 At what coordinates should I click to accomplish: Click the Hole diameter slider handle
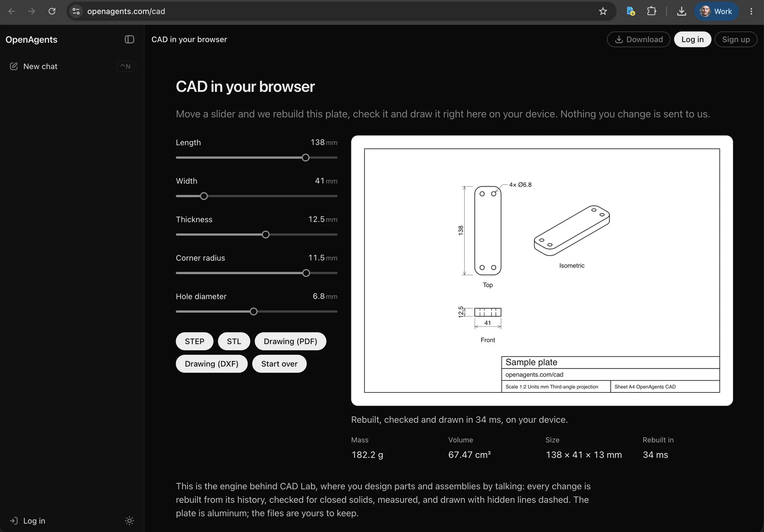click(x=254, y=312)
